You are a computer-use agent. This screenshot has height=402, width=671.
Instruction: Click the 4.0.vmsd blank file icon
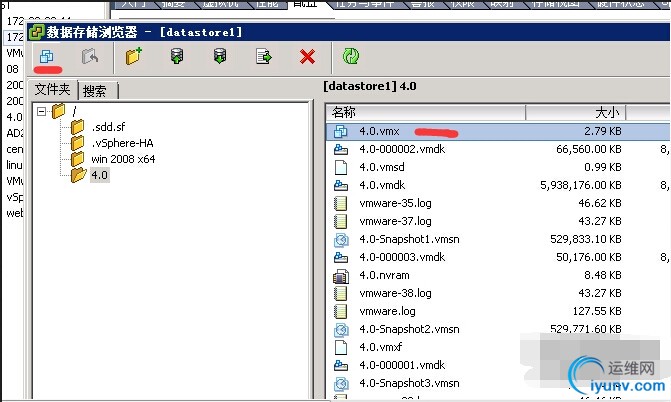point(341,167)
